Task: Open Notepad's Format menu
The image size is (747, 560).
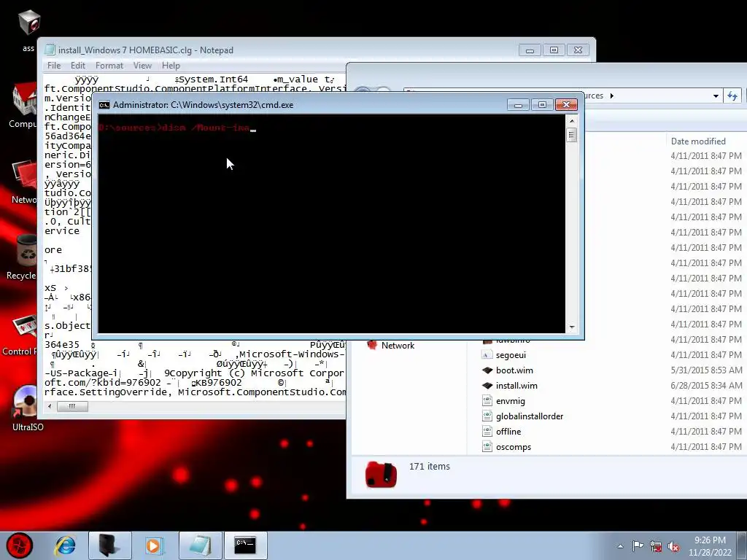Action: pyautogui.click(x=109, y=66)
